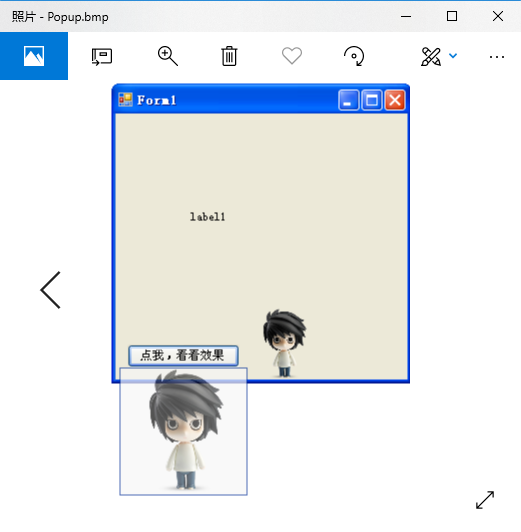Screen dimensions: 521x532
Task: Click the 点我，看看效果 button
Action: [183, 356]
